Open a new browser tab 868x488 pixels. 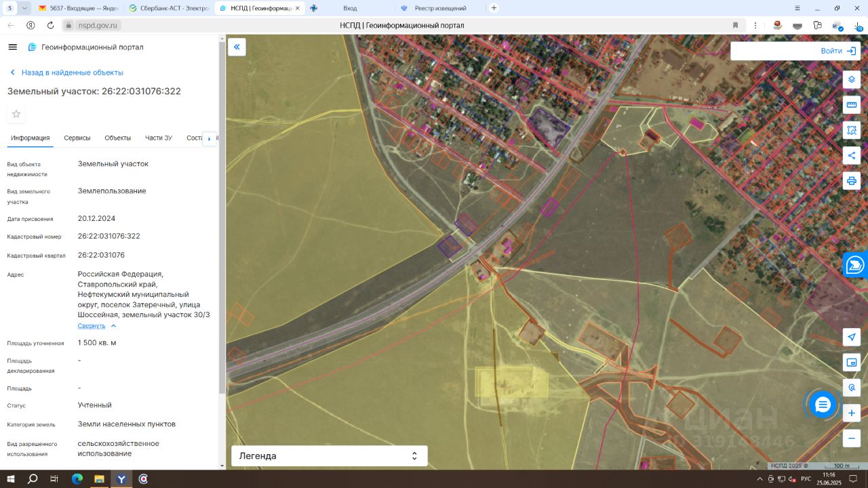coord(494,8)
